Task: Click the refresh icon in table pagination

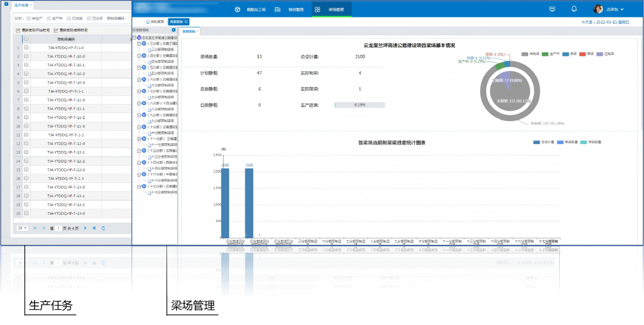Action: (103, 229)
